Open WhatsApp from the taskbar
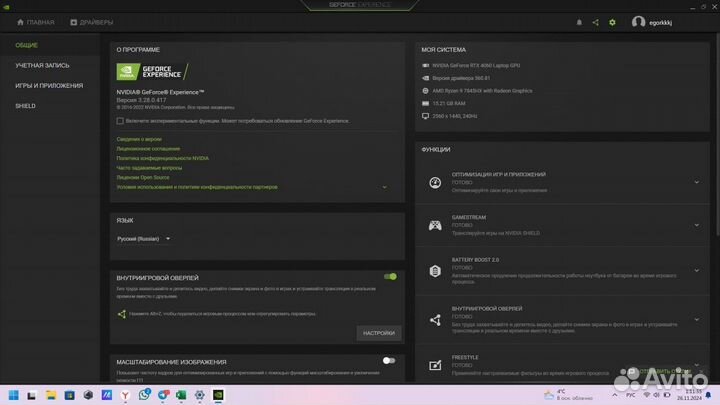The height and width of the screenshot is (405, 720). click(x=144, y=394)
